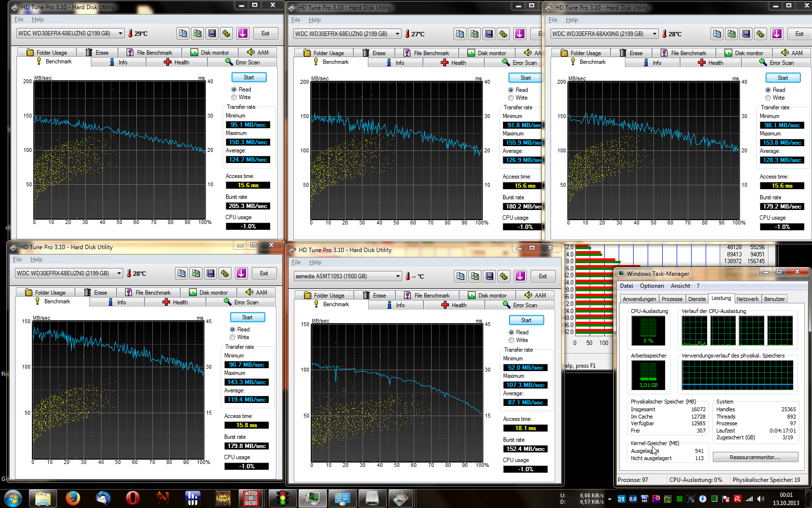Save screenshot floppy icon in 27°C HD Tune window
The image size is (812, 508).
489,34
